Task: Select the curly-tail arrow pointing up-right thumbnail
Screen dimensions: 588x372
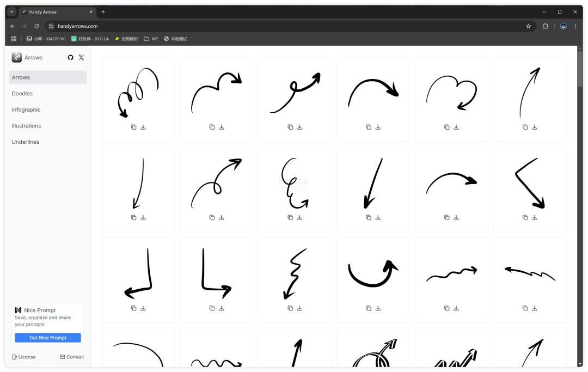Action: click(295, 93)
